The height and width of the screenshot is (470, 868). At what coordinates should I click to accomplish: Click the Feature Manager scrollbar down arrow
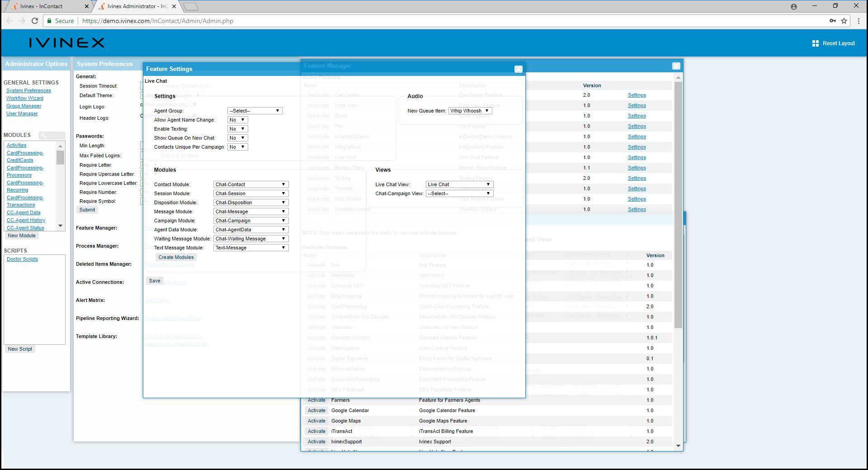tap(678, 446)
